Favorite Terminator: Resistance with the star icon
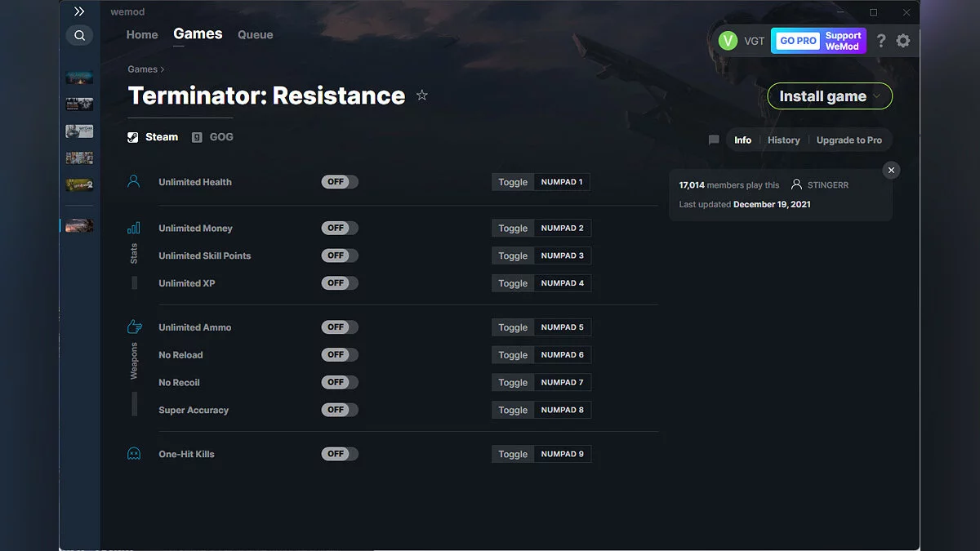 (422, 95)
